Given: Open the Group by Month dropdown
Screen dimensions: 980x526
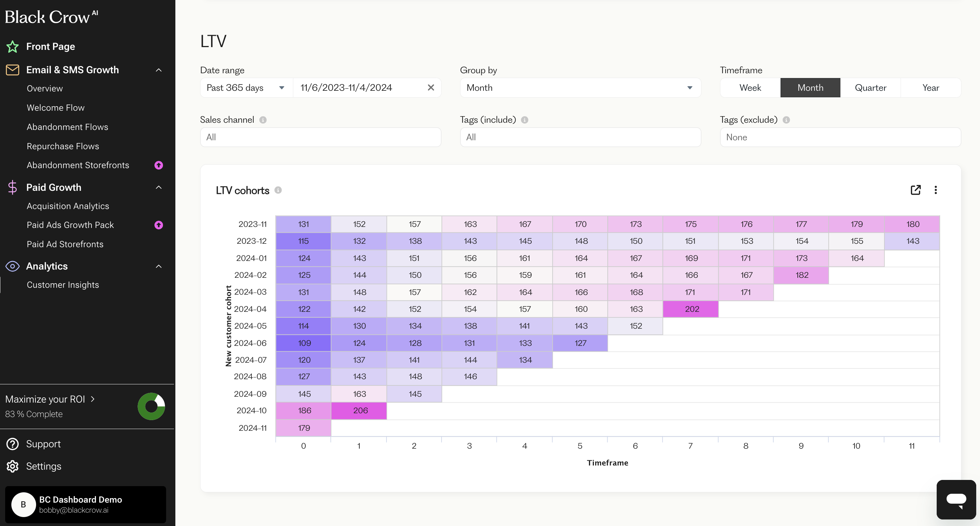Looking at the screenshot, I should click(x=580, y=87).
